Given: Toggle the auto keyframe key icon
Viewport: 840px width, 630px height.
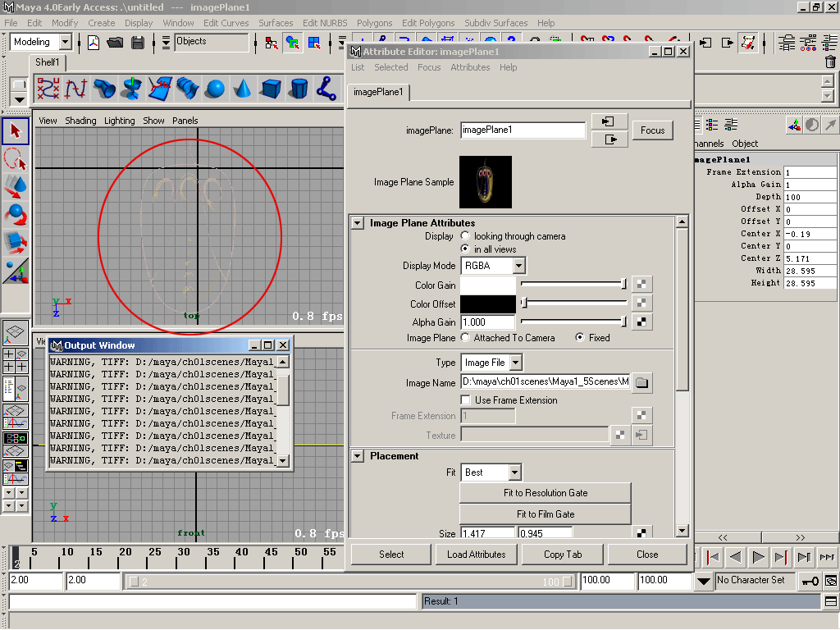Looking at the screenshot, I should 810,581.
